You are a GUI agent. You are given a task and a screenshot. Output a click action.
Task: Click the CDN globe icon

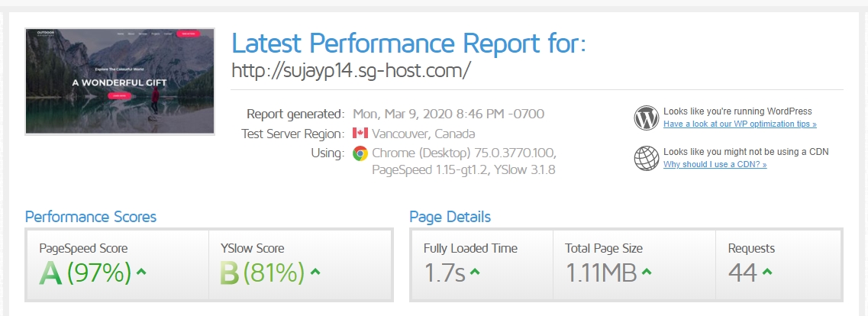pyautogui.click(x=646, y=158)
